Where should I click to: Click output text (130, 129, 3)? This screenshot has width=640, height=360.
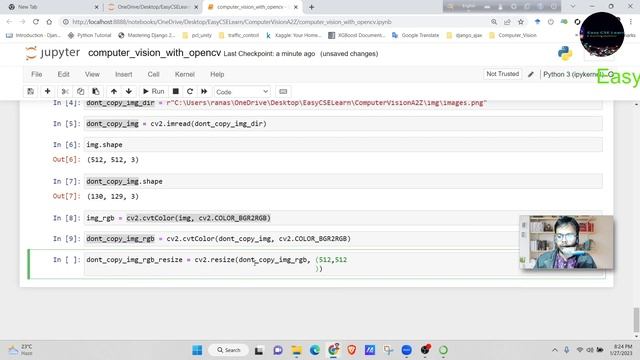[x=113, y=196]
